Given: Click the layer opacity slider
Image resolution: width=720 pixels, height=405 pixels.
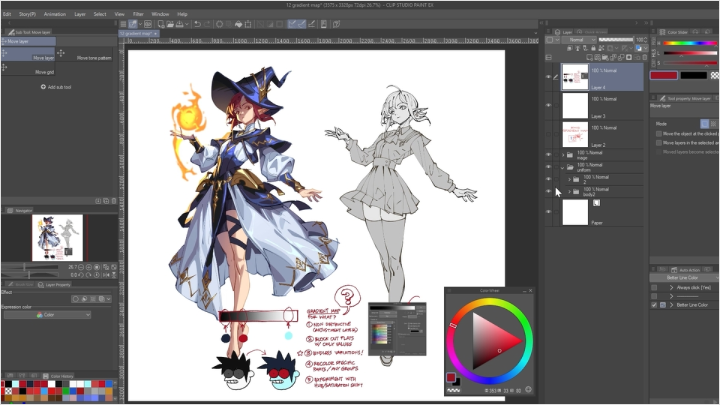Looking at the screenshot, I should (615, 40).
